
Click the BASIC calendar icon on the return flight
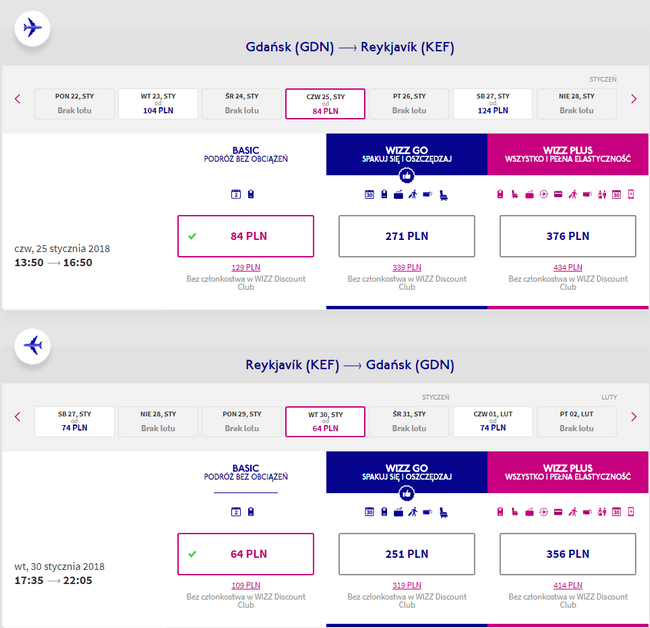[236, 512]
